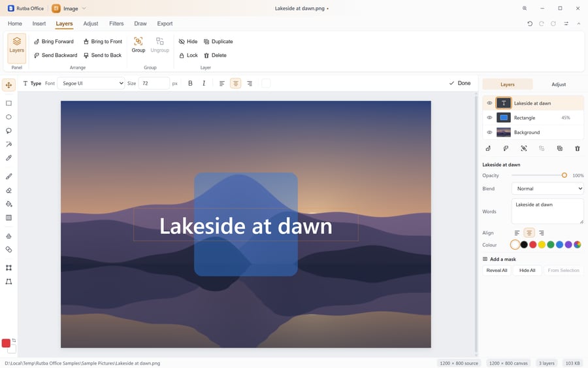Click the red foreground colour swatch
588x368 pixels.
[x=6, y=343]
